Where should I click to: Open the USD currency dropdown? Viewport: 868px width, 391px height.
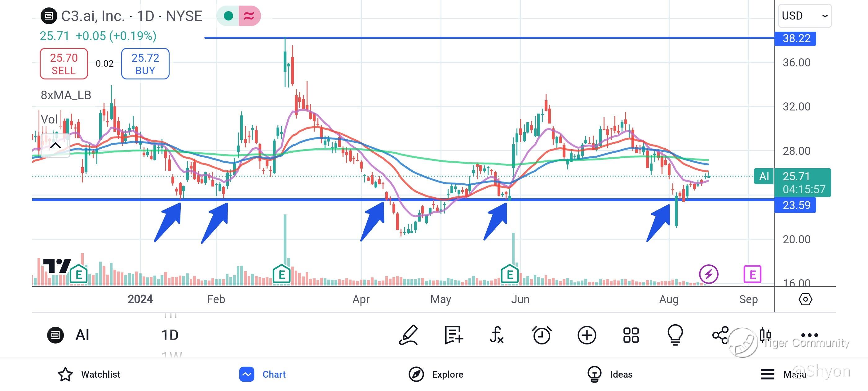tap(805, 16)
